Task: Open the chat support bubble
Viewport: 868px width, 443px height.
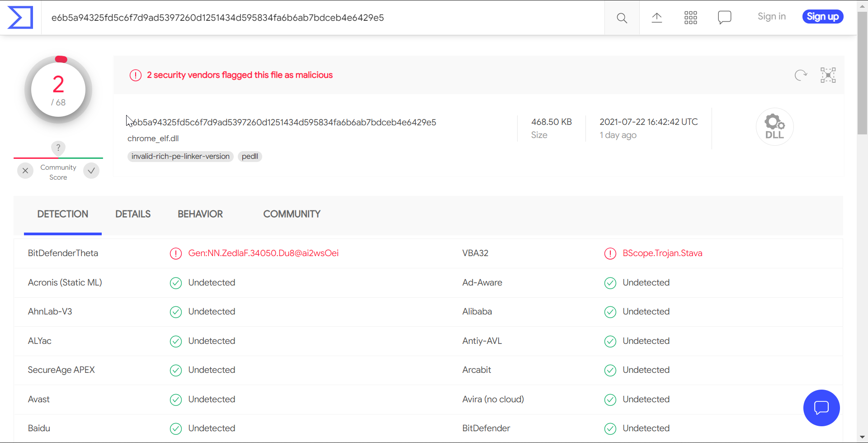Action: 821,408
